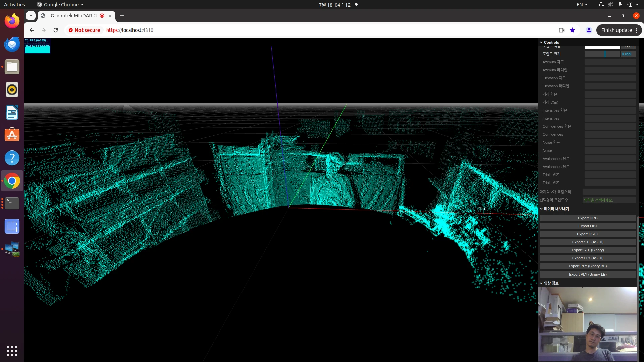Click the white point color swatch
Image resolution: width=644 pixels, height=362 pixels.
602,47
